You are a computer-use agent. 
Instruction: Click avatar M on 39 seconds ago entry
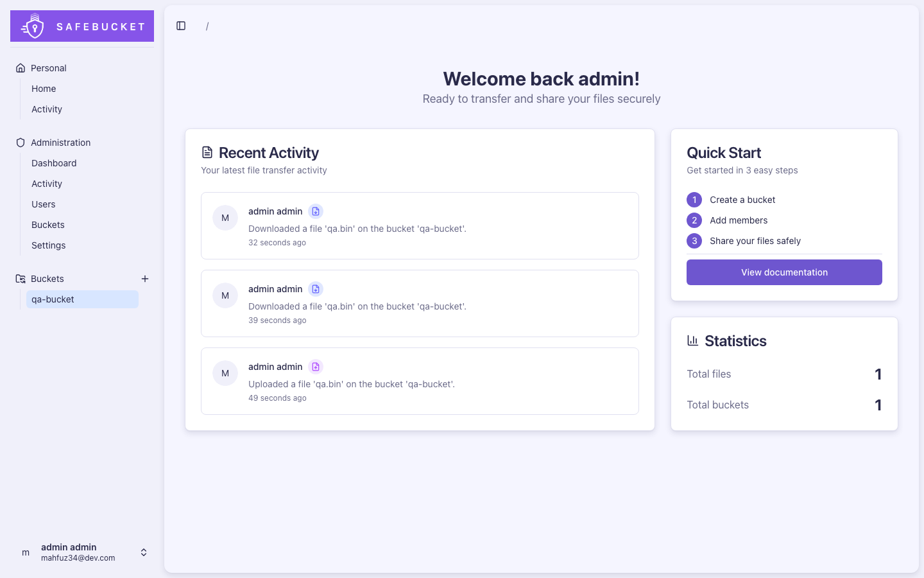tap(225, 295)
